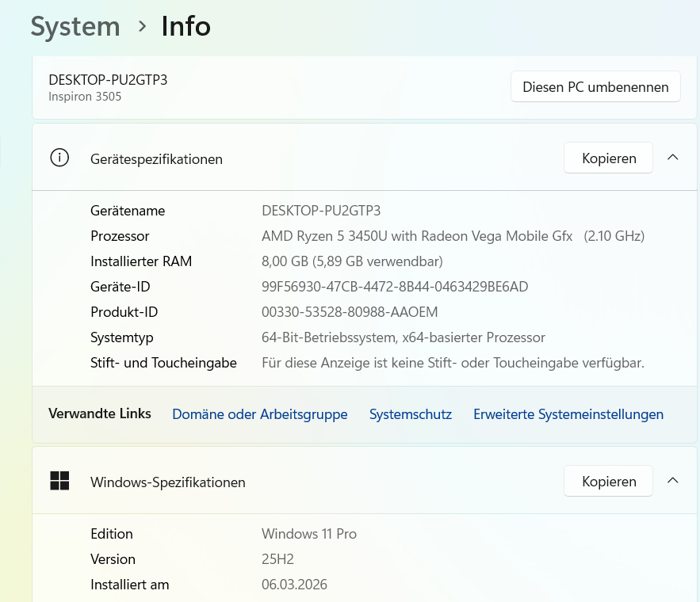
Task: Open Erweiterte Systemeinstellungen link
Action: tap(568, 414)
